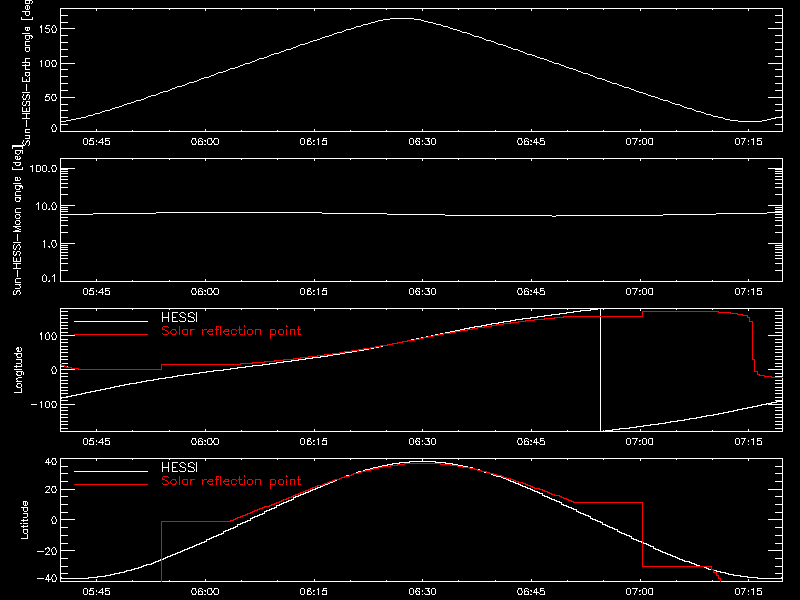Select the Sun-HESSI-Moon angle axis title

[x=17, y=220]
